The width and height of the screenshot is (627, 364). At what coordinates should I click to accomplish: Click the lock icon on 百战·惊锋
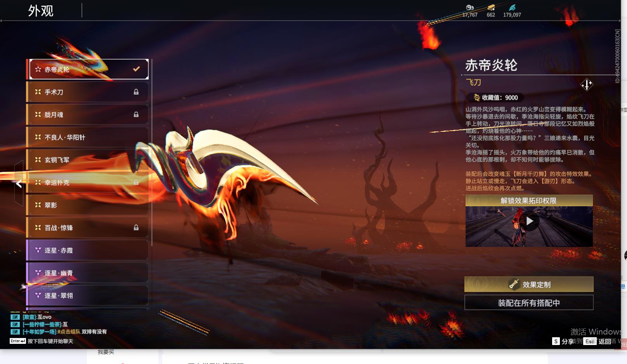pyautogui.click(x=136, y=228)
